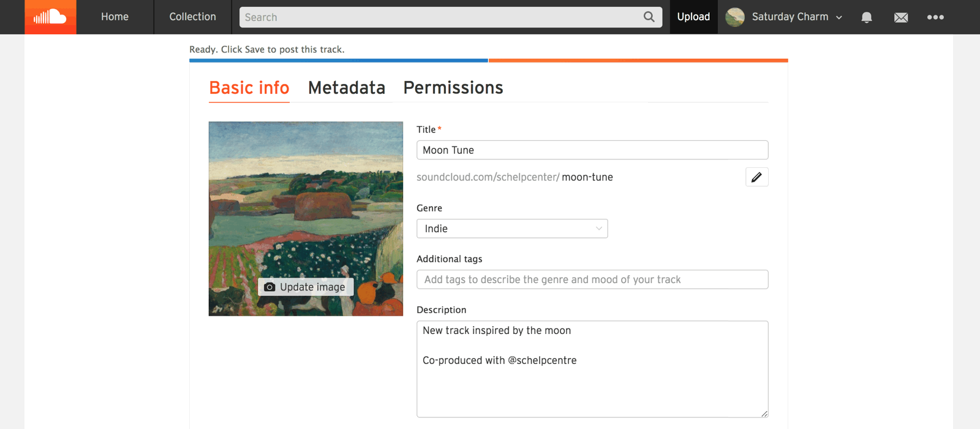The image size is (980, 429).
Task: Click inside the Title field
Action: click(x=592, y=150)
